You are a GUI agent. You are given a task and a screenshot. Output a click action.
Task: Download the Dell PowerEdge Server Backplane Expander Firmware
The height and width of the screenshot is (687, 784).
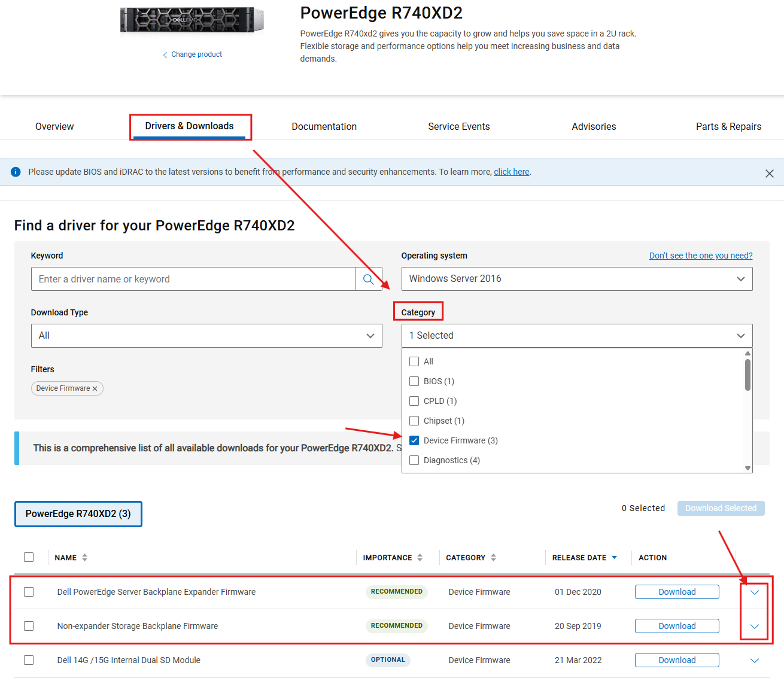point(677,592)
